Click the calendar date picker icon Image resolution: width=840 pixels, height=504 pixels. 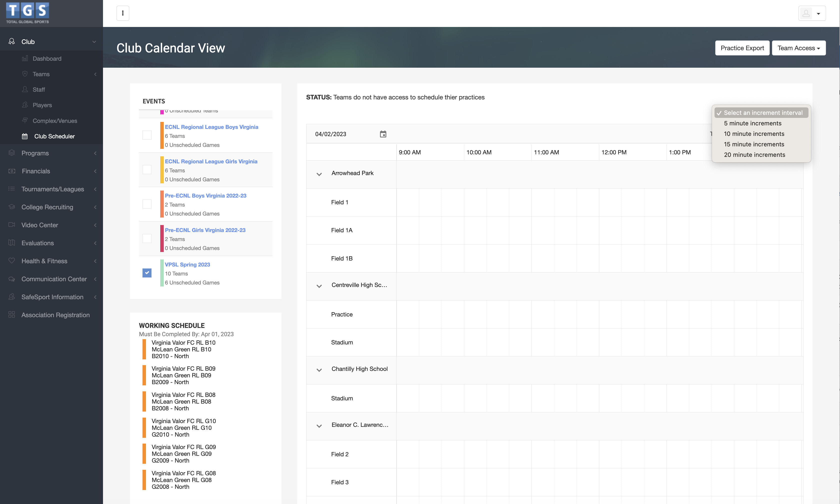pyautogui.click(x=383, y=134)
